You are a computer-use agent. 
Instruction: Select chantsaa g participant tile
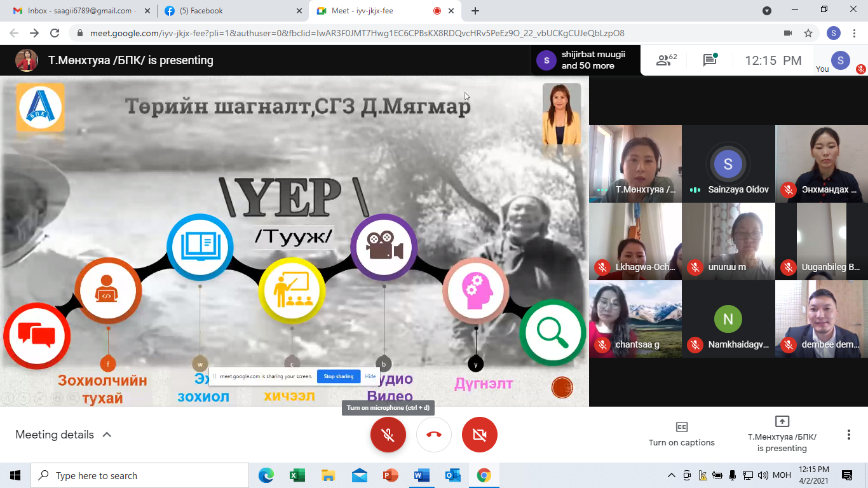[635, 319]
